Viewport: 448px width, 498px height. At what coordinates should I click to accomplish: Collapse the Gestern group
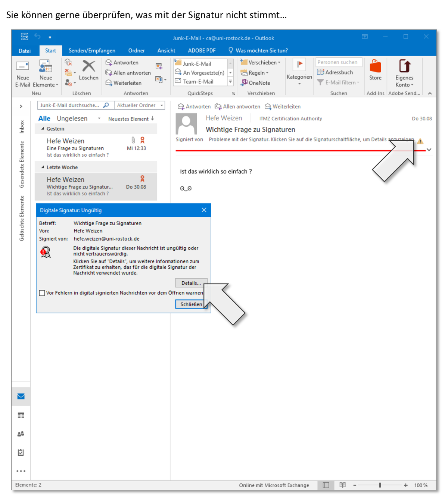click(x=43, y=129)
